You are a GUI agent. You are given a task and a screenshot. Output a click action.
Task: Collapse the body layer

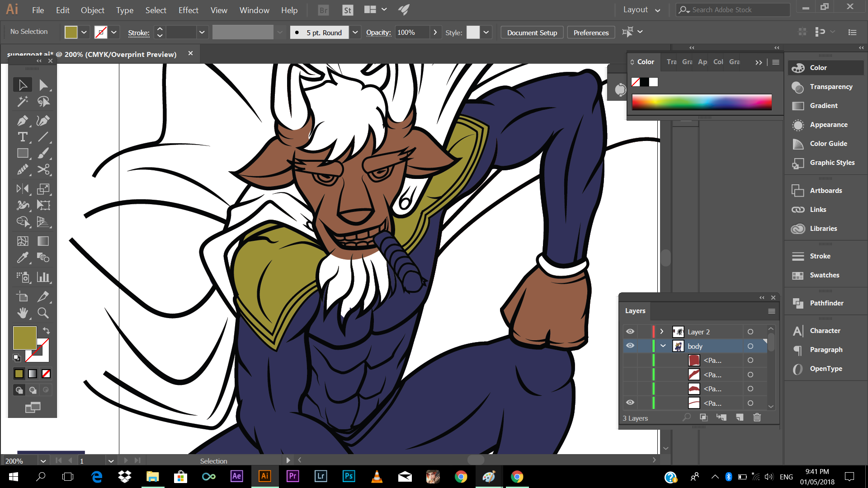tap(663, 346)
